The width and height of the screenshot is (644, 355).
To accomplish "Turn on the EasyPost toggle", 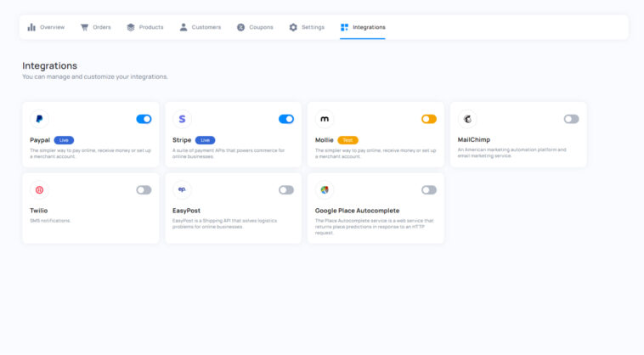I will click(x=286, y=190).
